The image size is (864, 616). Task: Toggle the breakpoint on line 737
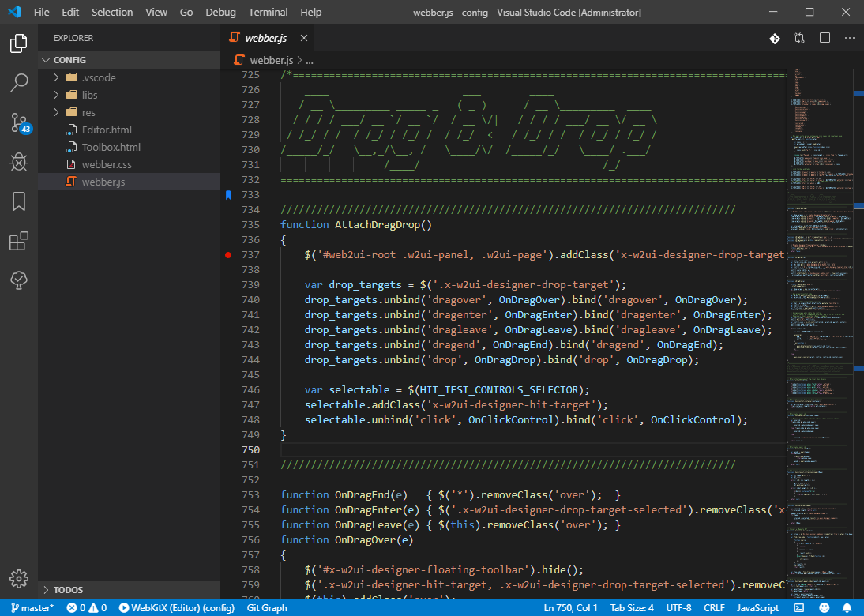(x=227, y=254)
